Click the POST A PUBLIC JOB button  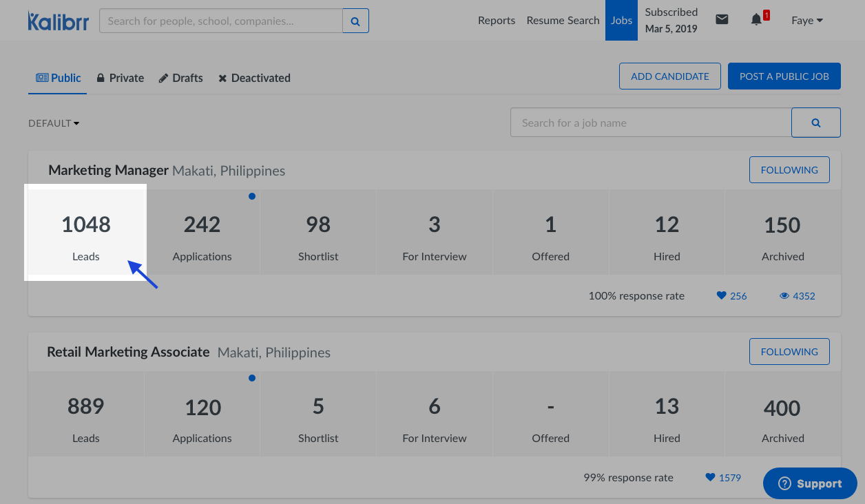[784, 76]
